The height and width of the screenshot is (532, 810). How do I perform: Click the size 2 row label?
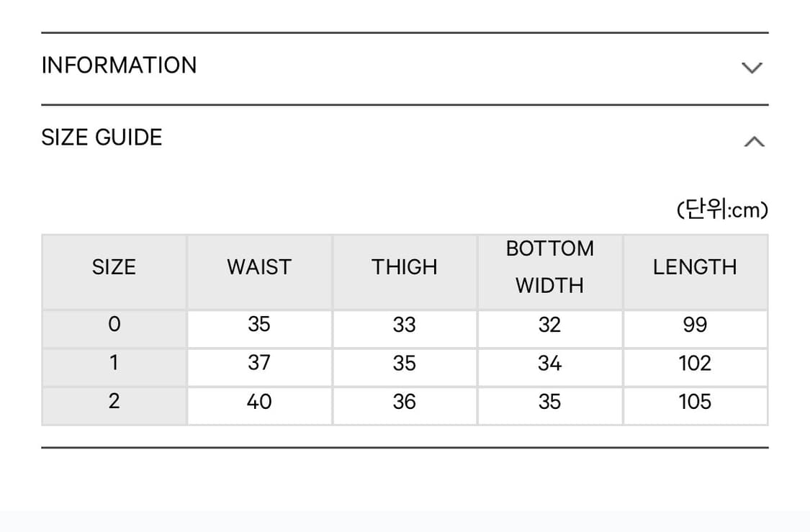(x=114, y=402)
